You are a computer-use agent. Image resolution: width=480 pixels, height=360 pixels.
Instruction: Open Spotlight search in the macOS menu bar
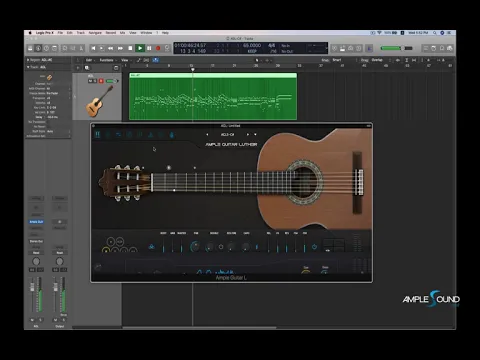[x=435, y=33]
